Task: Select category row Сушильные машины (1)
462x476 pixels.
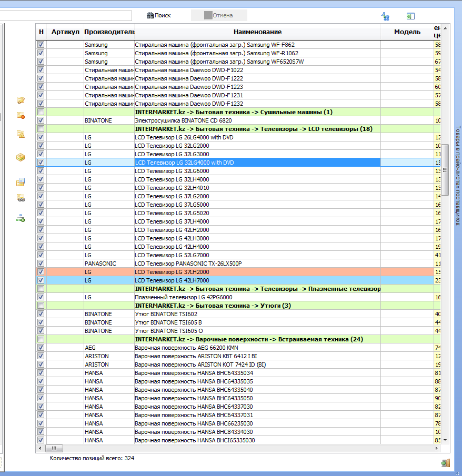Action: point(238,112)
